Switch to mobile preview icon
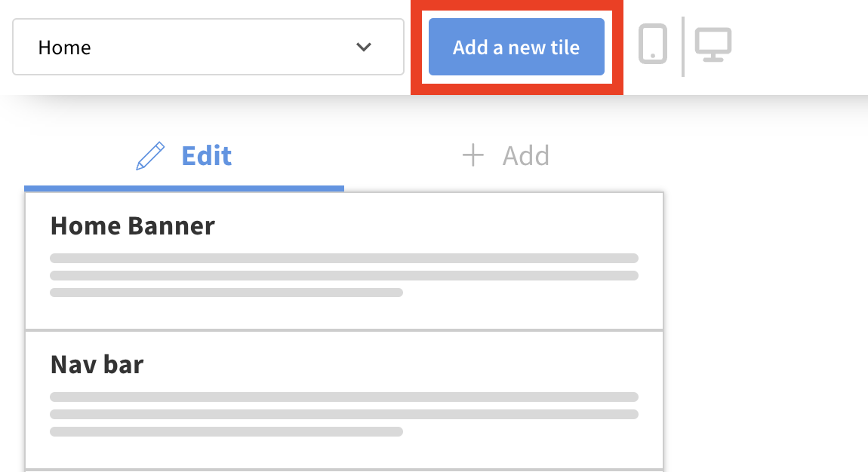 tap(653, 44)
